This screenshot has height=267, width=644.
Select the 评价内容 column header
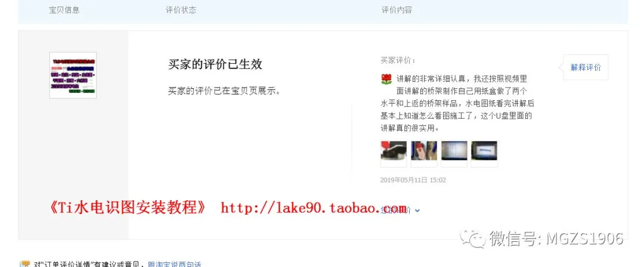(397, 10)
